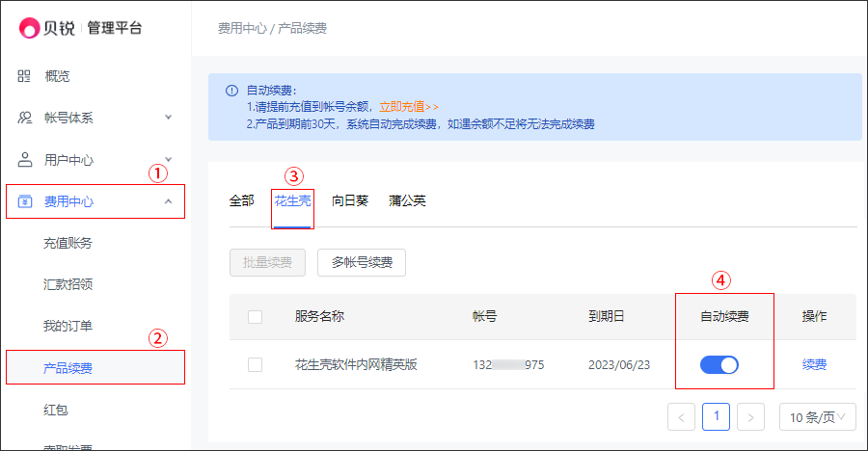Click the 自动续费 column header
The height and width of the screenshot is (451, 868).
(724, 316)
